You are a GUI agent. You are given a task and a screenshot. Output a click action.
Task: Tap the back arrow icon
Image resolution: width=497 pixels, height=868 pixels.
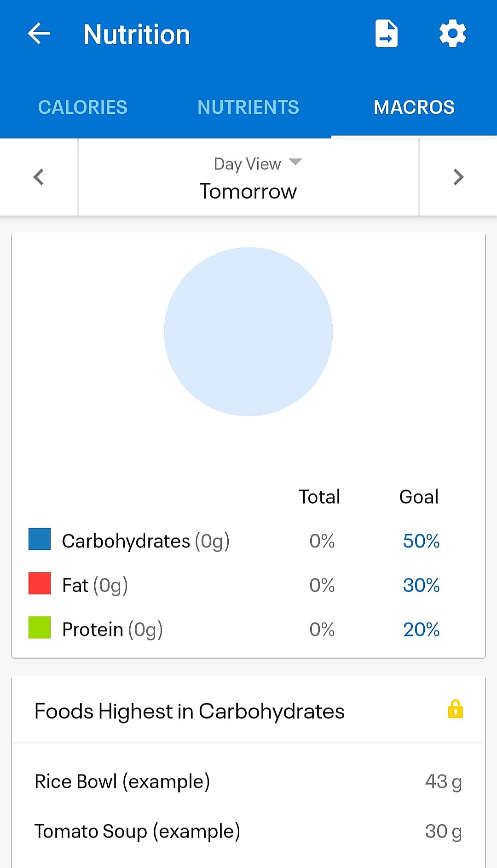click(x=39, y=34)
